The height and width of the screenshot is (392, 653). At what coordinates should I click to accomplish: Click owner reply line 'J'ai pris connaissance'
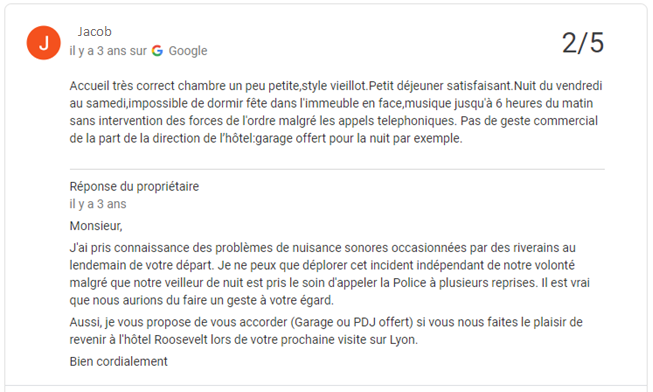coord(322,248)
